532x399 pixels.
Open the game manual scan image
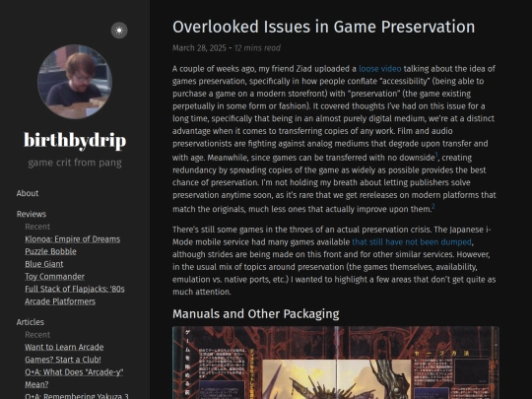336,363
